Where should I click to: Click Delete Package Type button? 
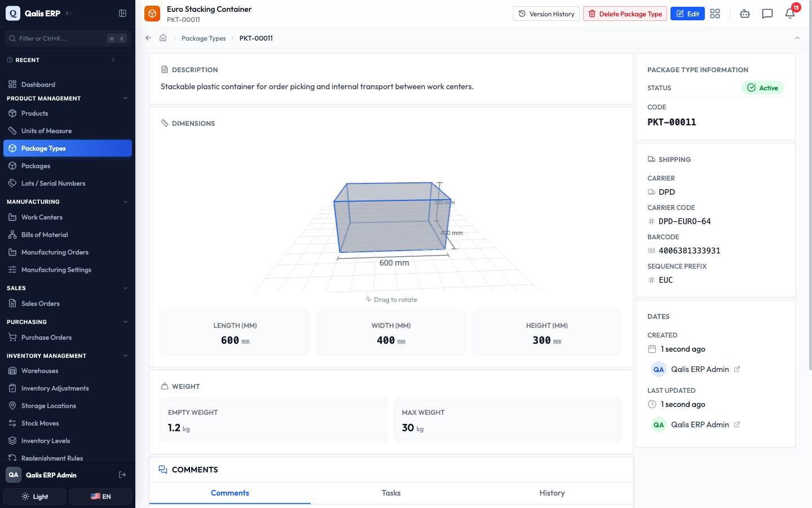[x=625, y=14]
